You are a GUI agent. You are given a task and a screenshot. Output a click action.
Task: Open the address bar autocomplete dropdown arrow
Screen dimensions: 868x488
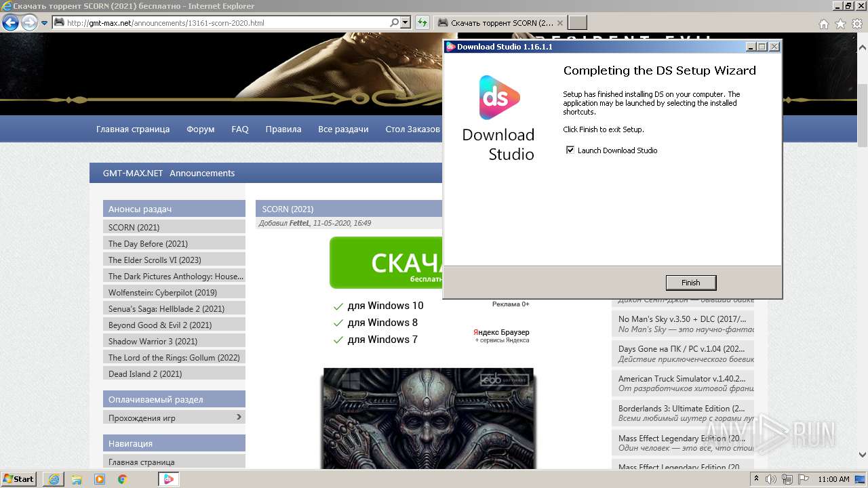(x=406, y=22)
